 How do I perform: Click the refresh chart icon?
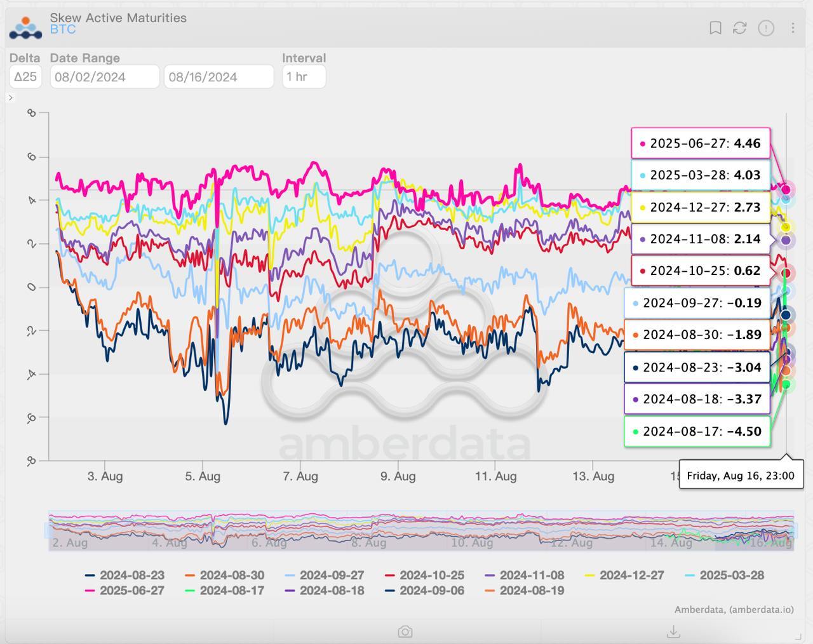click(x=739, y=28)
